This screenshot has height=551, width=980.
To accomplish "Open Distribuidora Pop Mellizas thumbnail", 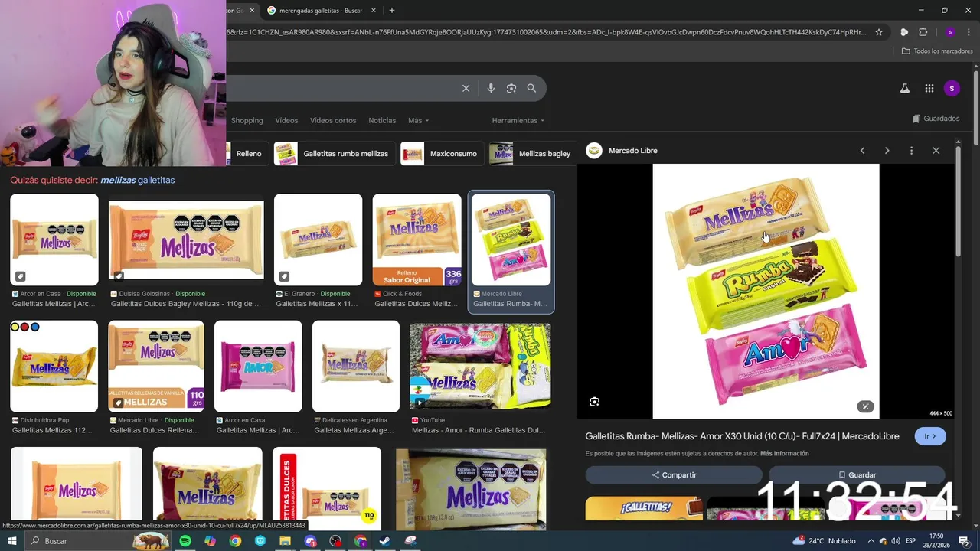I will pos(54,366).
